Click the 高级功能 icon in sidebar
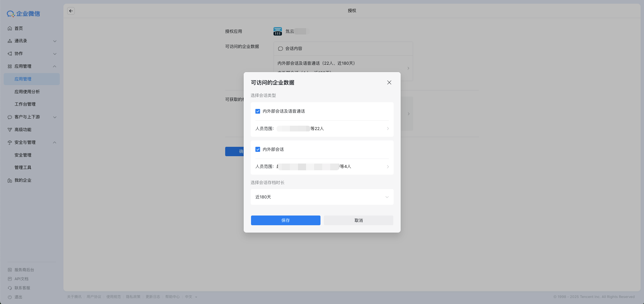The width and height of the screenshot is (644, 304). click(x=10, y=130)
